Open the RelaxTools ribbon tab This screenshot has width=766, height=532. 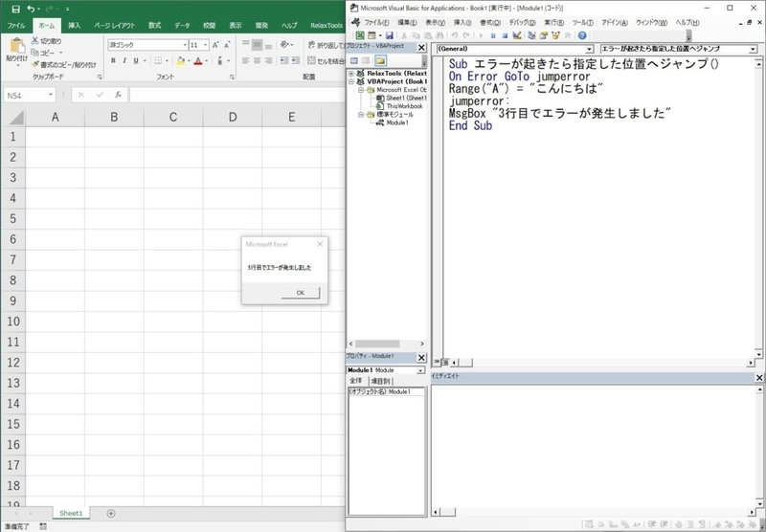click(x=327, y=26)
